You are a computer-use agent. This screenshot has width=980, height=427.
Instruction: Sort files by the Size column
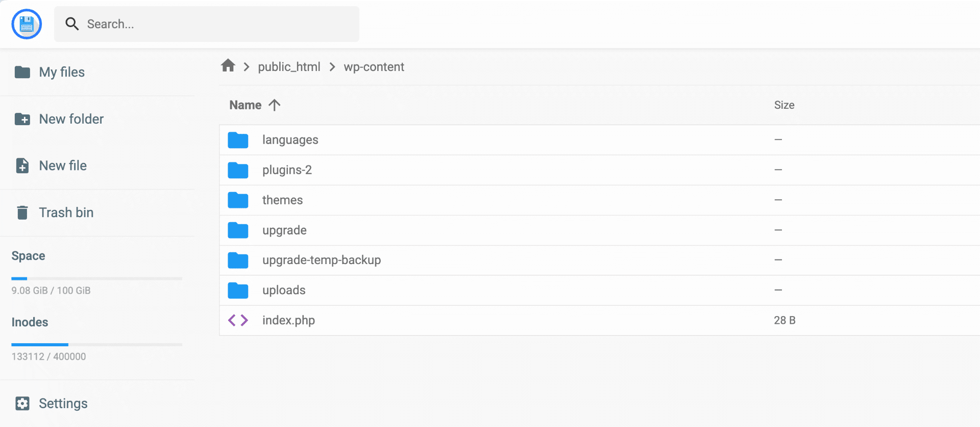click(x=784, y=105)
